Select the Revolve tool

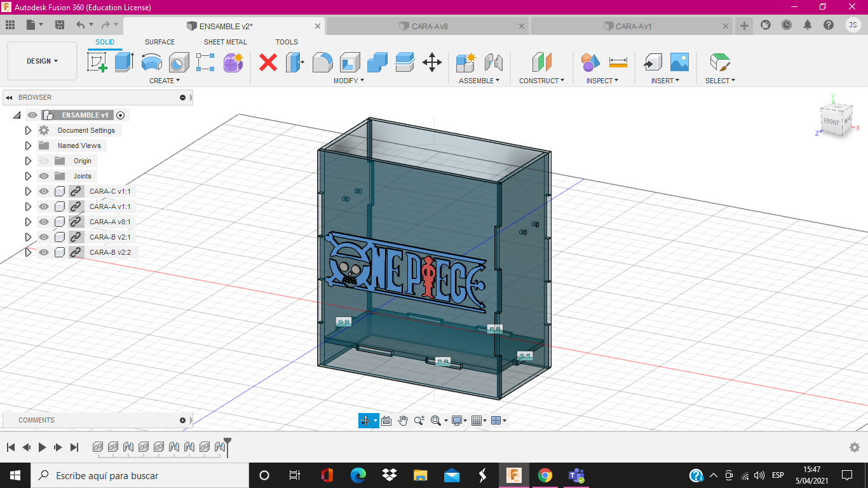(x=151, y=62)
